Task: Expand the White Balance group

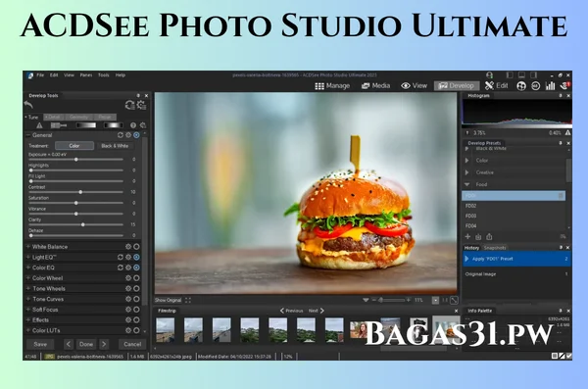Action: click(x=28, y=247)
